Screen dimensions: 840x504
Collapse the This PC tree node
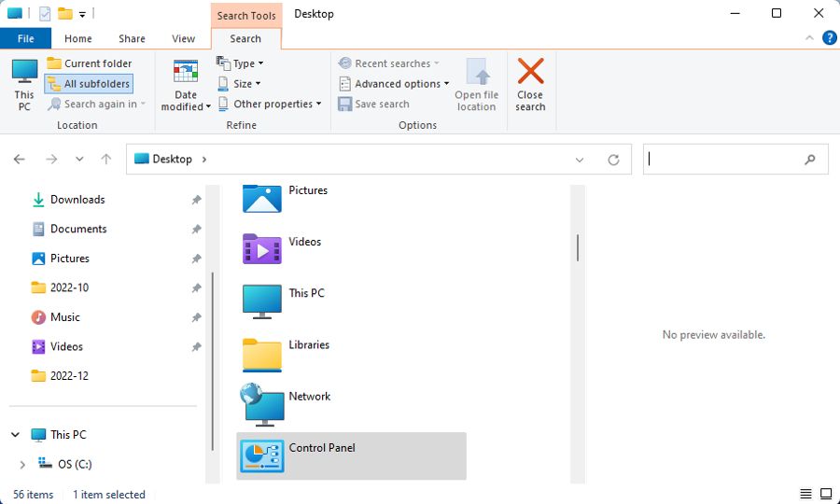(x=16, y=435)
